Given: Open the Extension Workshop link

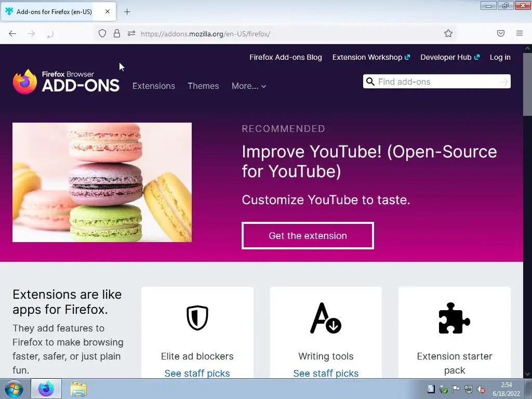Looking at the screenshot, I should coord(371,57).
